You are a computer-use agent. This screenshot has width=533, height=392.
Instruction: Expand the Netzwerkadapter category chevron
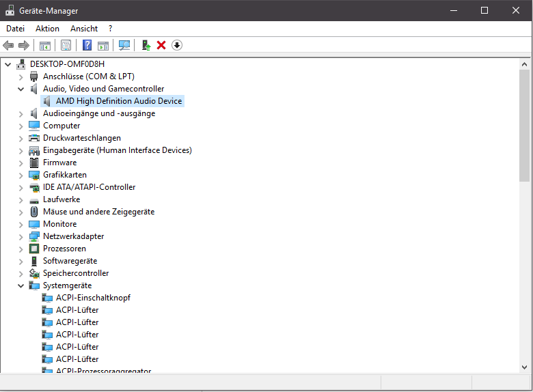coord(20,237)
